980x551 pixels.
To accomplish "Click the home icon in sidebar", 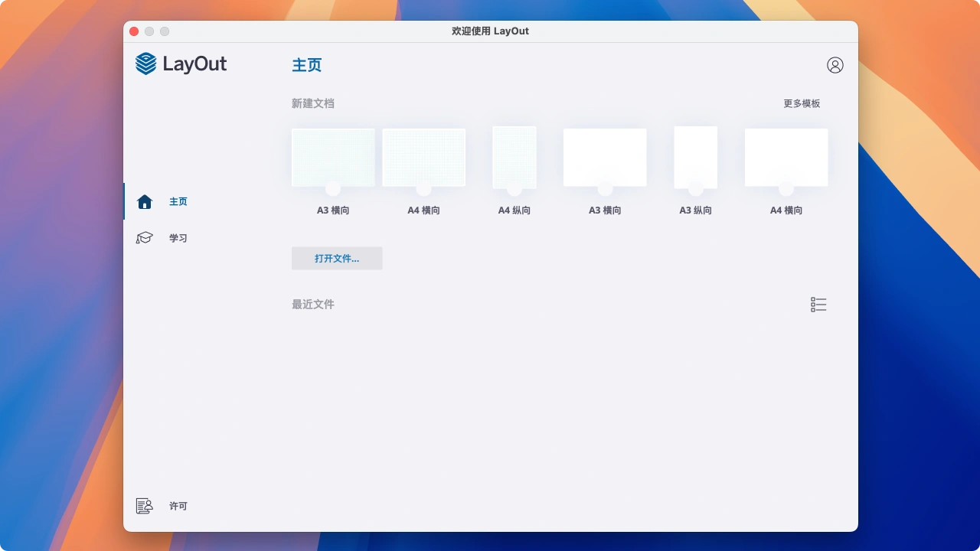I will point(145,201).
